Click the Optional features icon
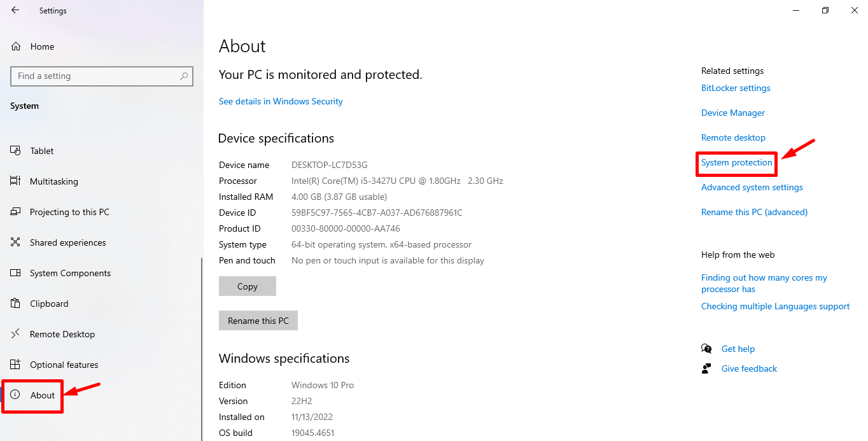Screen dimensions: 868x441 click(x=16, y=365)
